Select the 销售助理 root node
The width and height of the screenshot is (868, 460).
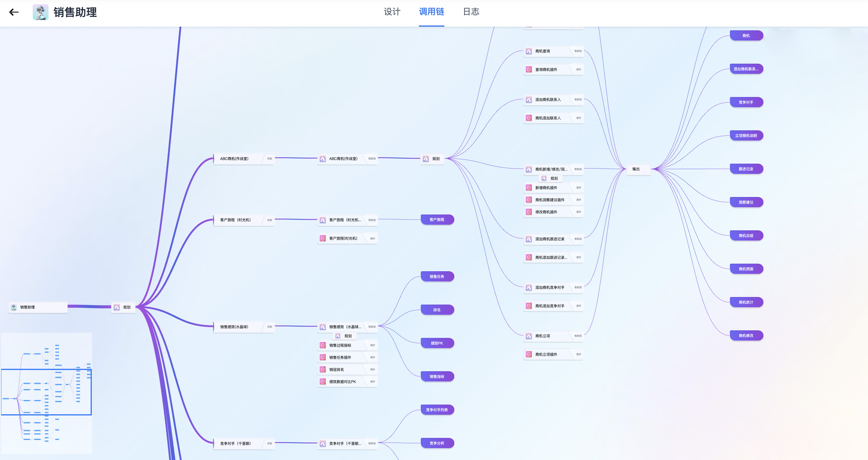38,307
